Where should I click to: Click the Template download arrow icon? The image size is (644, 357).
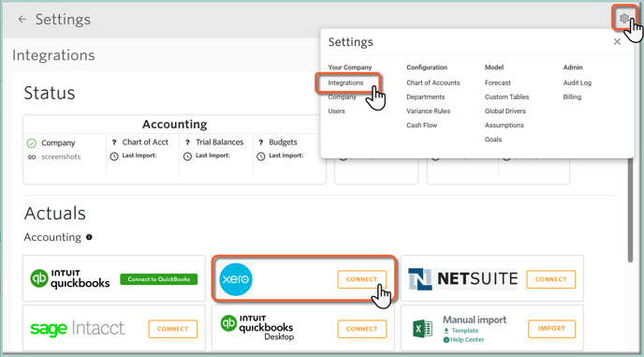[446, 331]
